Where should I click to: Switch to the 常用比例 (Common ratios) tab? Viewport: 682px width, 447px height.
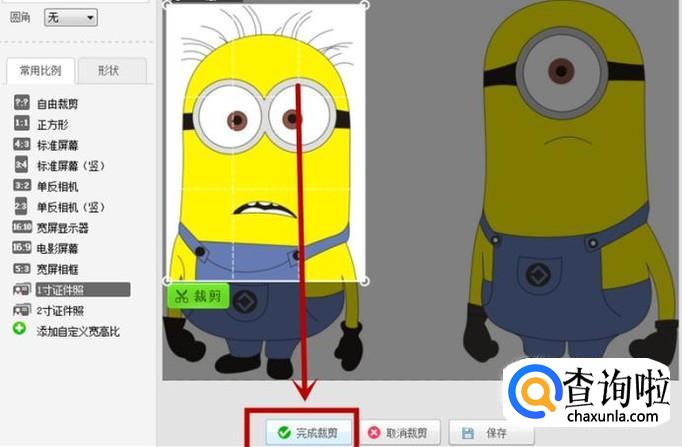click(42, 70)
